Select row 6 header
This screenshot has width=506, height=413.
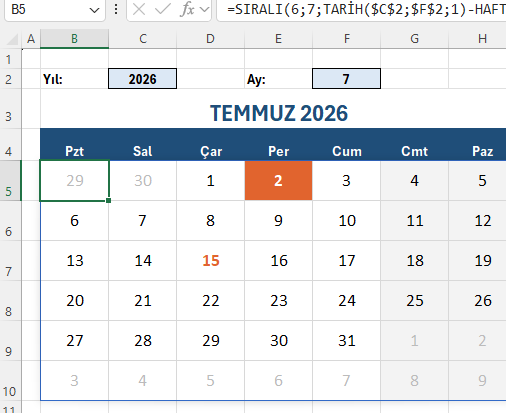11,221
